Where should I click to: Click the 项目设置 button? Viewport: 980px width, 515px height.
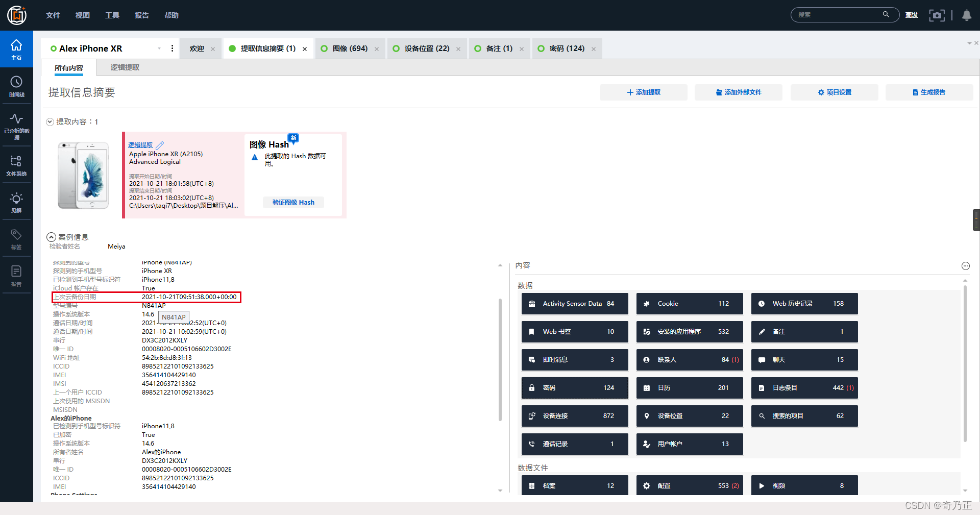[x=835, y=92]
